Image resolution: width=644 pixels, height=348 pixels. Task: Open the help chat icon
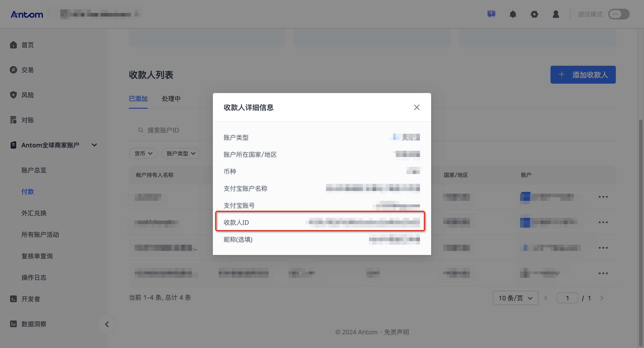[491, 14]
